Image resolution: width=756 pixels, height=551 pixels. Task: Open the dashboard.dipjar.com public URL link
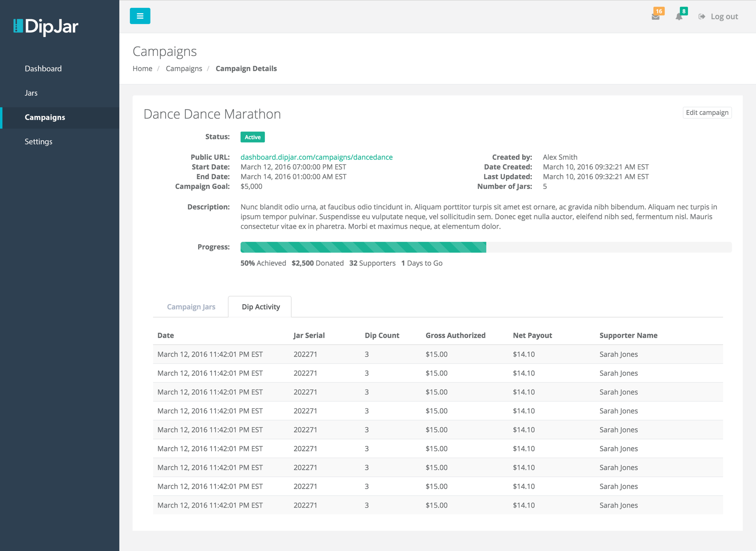(316, 157)
